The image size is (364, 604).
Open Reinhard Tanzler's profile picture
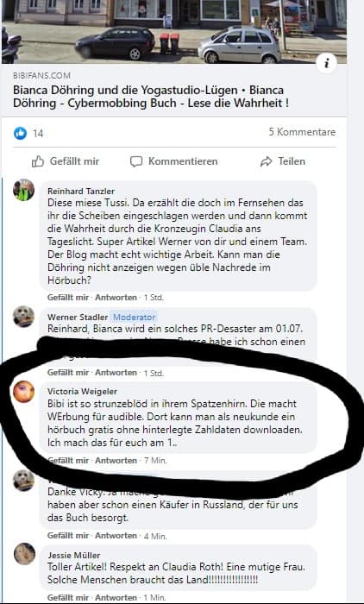24,190
